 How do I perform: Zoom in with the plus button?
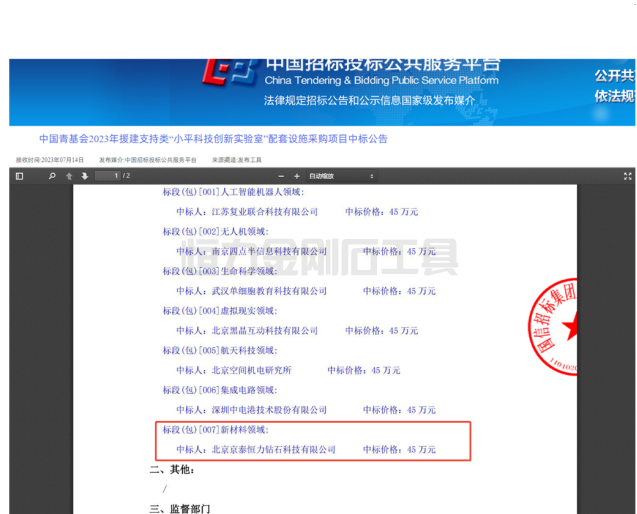[x=297, y=176]
